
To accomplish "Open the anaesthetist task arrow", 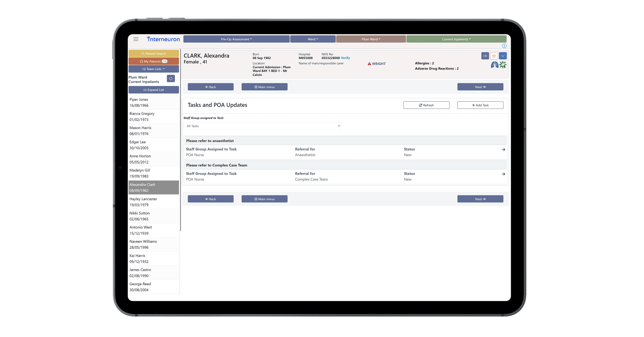I will click(x=503, y=150).
